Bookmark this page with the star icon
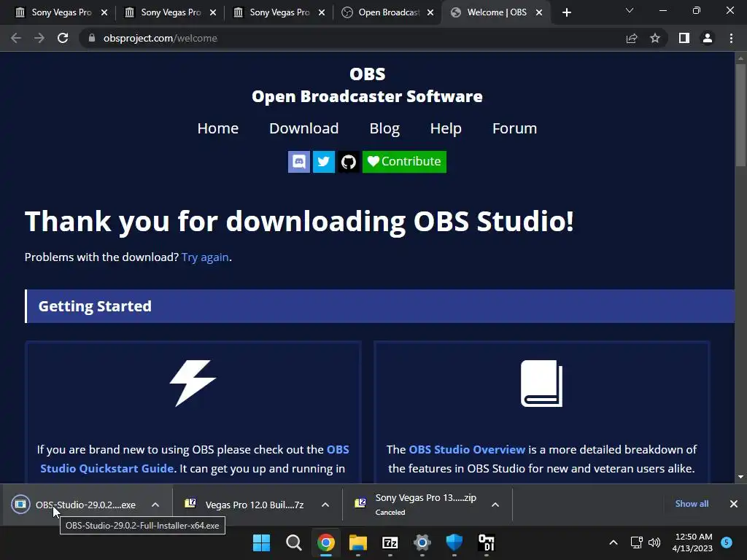The width and height of the screenshot is (747, 560). tap(655, 38)
